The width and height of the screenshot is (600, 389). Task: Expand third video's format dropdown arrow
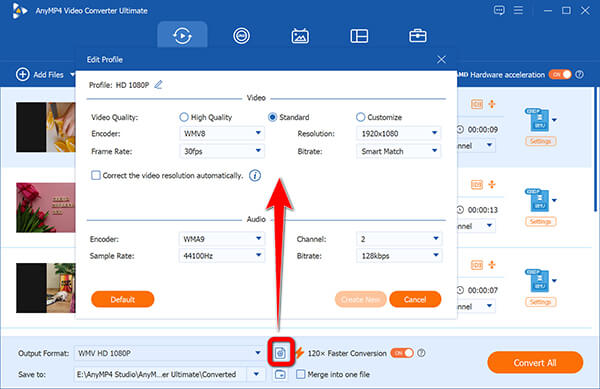point(554,281)
